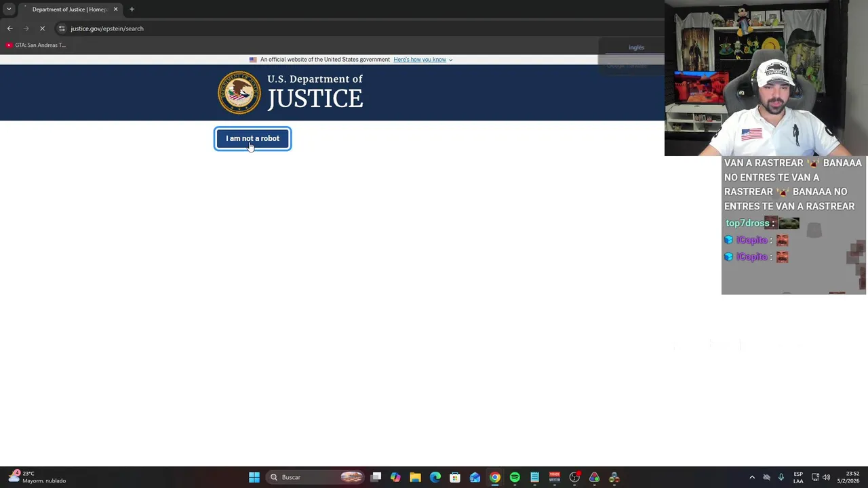Screen dimensions: 868x488
Task: Open Microsoft Store from the taskbar
Action: 455,477
